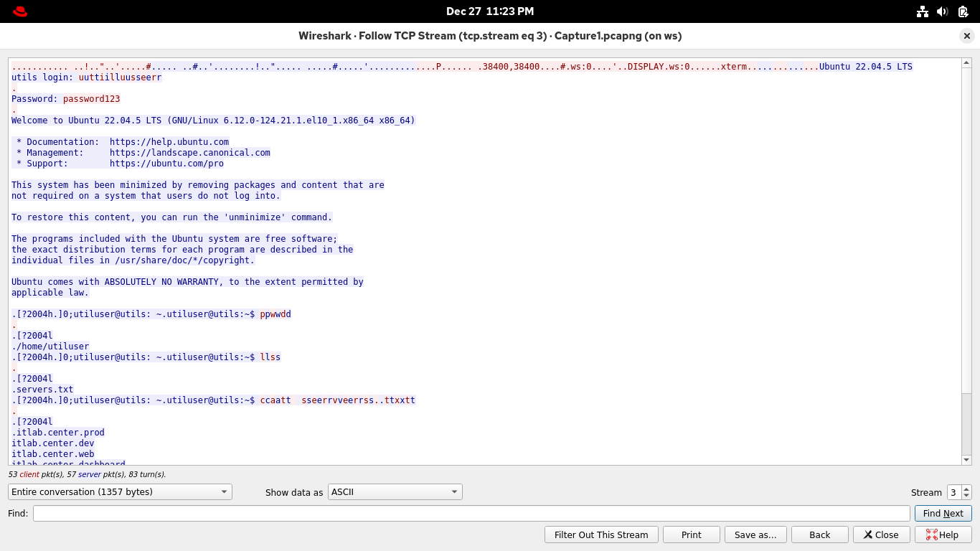The height and width of the screenshot is (551, 980).
Task: Click Filter Out This Stream
Action: (601, 534)
